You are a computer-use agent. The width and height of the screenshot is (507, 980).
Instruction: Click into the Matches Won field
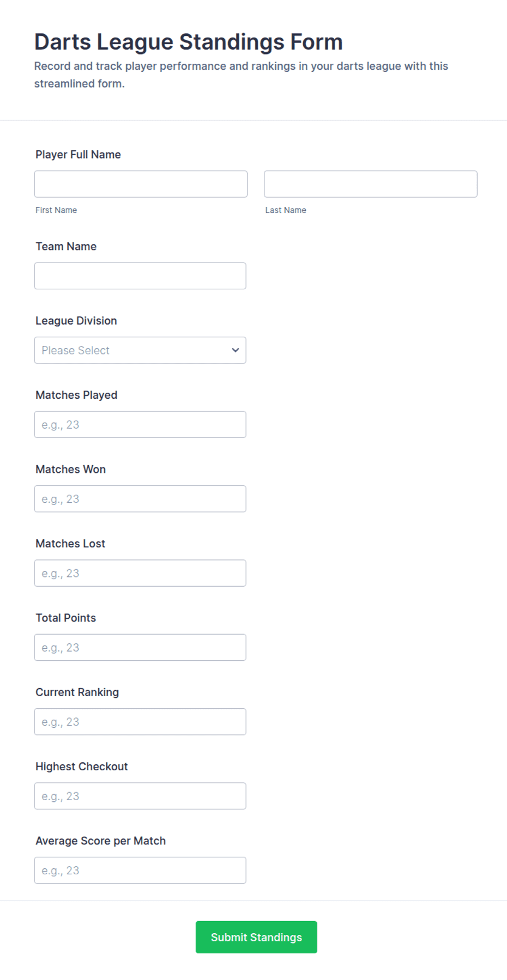pos(140,499)
